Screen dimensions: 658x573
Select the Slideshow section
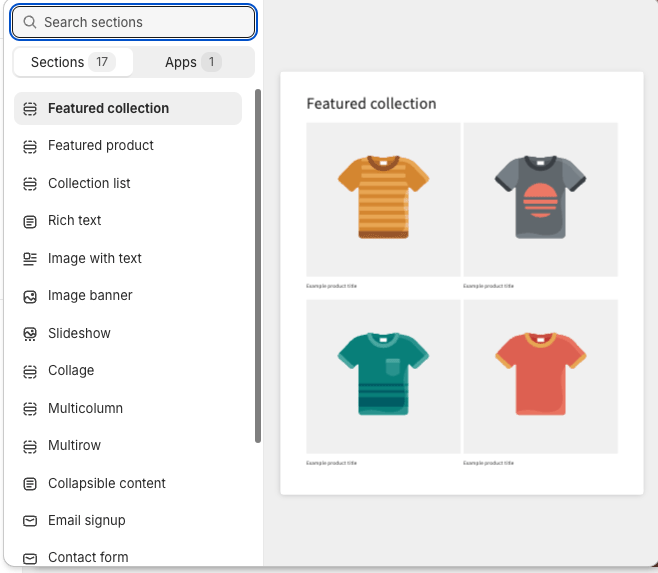coord(128,333)
